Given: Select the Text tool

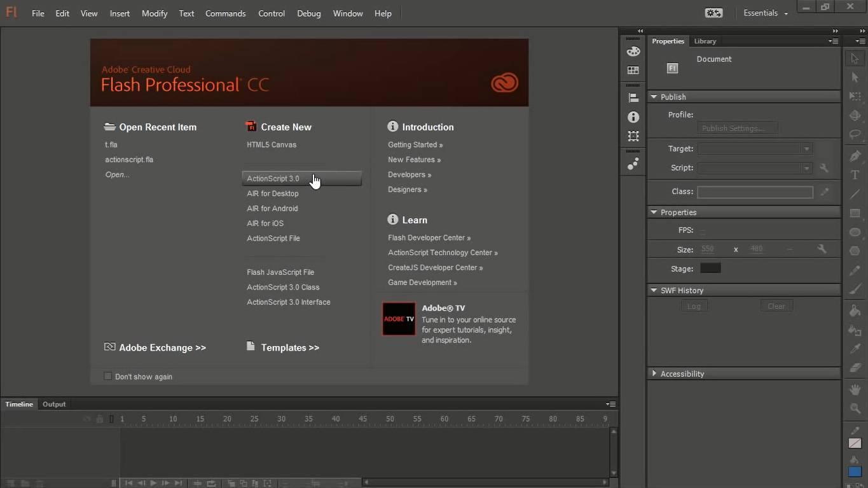Looking at the screenshot, I should [x=855, y=175].
